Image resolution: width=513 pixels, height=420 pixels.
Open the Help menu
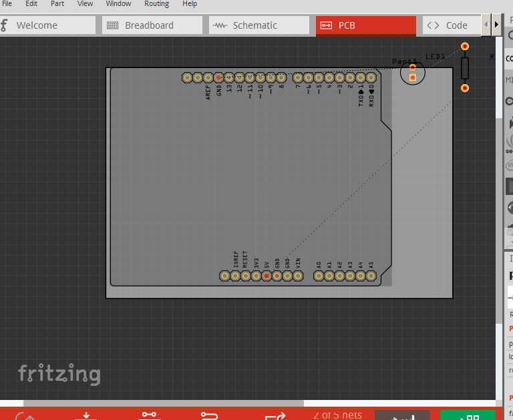click(190, 3)
